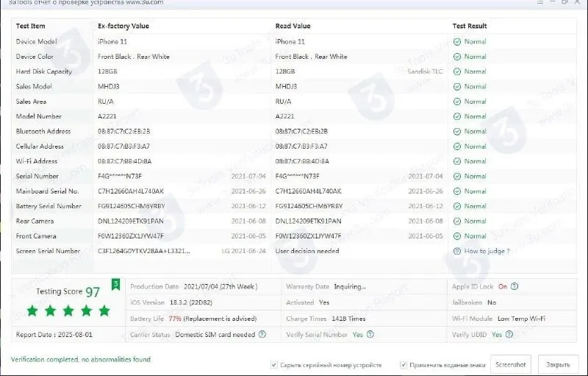Click ex-factory front camera serial F0W12360ZX1JYW47F

[x=131, y=236]
